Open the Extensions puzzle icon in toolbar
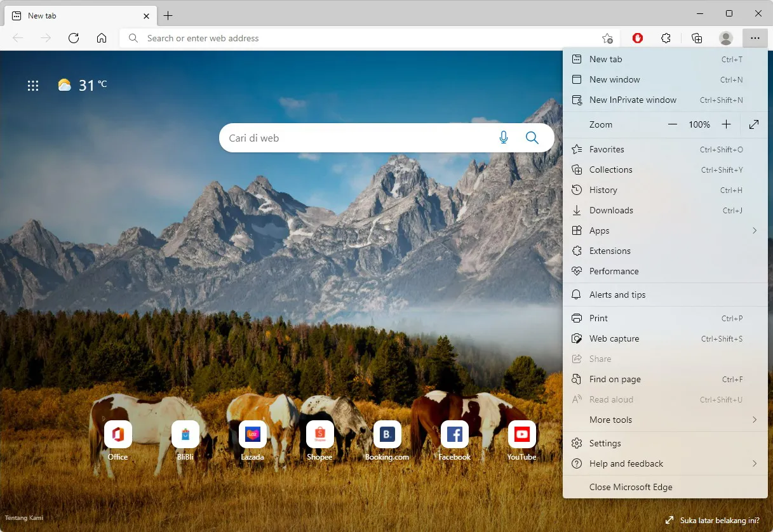Screen dimensions: 773x532 [x=666, y=38]
